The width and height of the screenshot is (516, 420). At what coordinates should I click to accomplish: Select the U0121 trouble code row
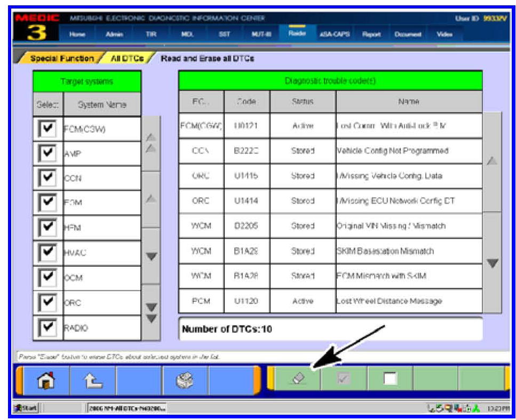click(x=330, y=126)
